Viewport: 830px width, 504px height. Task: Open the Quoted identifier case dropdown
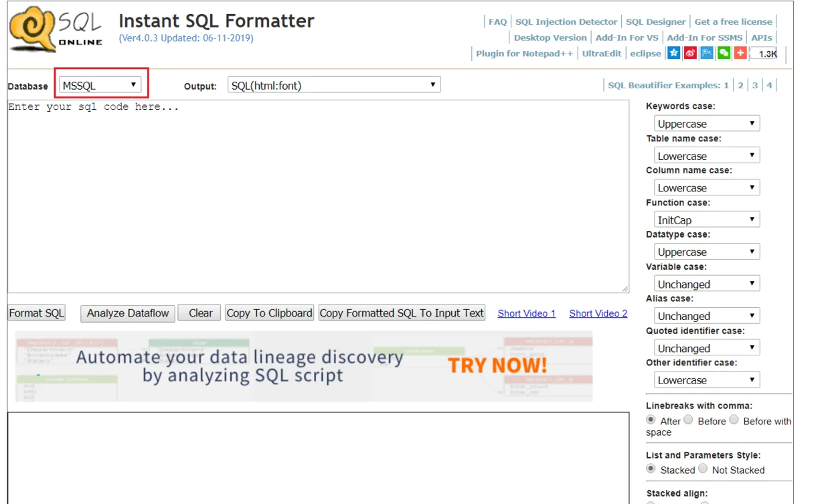point(707,348)
